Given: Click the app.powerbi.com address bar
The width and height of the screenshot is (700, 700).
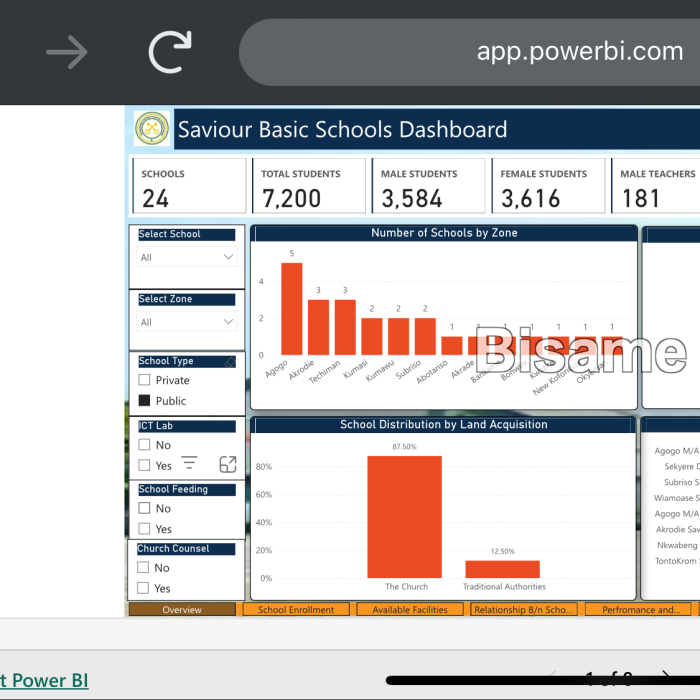Looking at the screenshot, I should (x=469, y=52).
